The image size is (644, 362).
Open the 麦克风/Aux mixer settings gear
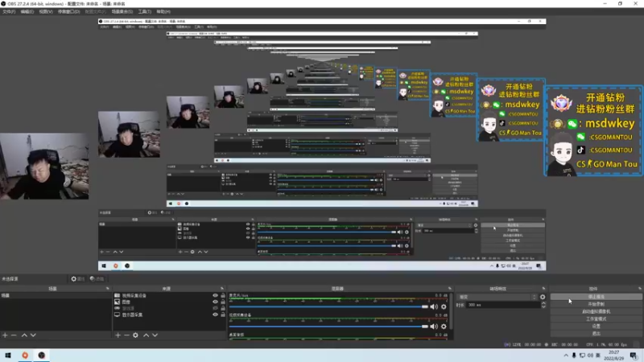coord(444,306)
